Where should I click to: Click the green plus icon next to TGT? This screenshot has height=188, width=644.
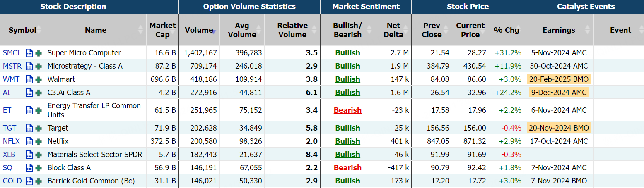pyautogui.click(x=39, y=128)
